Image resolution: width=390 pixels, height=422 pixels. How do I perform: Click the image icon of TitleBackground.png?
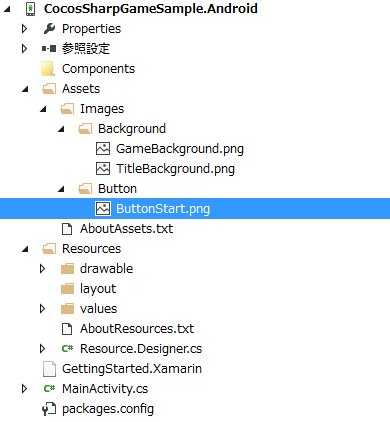pos(103,169)
